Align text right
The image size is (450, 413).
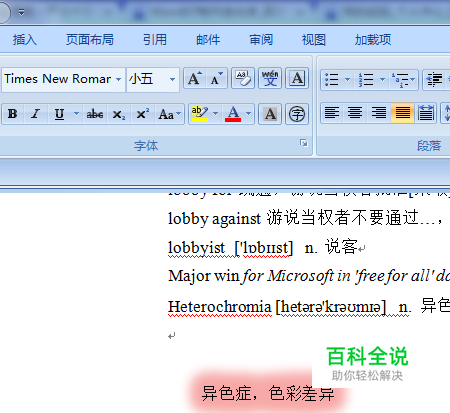point(379,113)
